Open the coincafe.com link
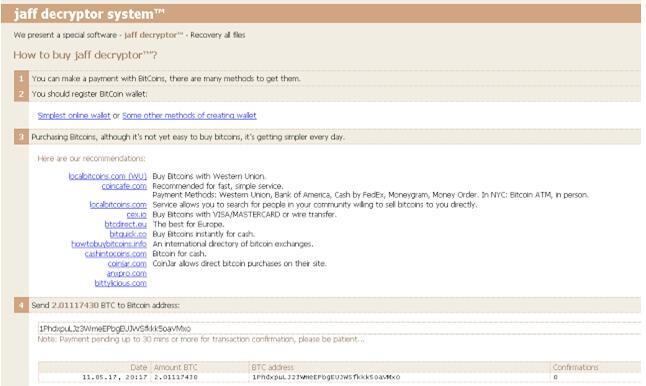The width and height of the screenshot is (646, 386). [124, 186]
